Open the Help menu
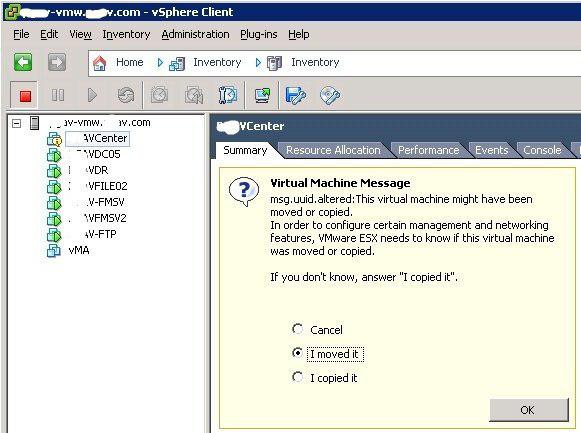 [x=299, y=34]
